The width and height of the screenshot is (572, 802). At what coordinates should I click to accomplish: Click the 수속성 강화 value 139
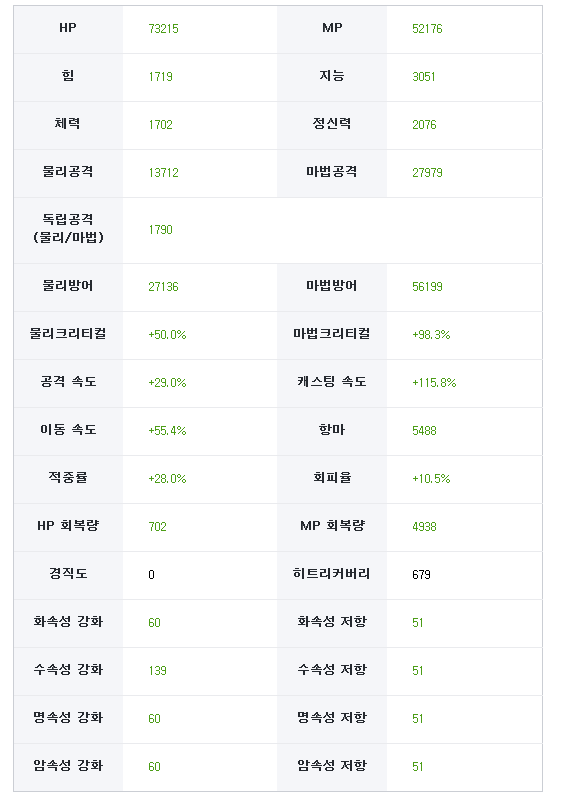tap(157, 671)
